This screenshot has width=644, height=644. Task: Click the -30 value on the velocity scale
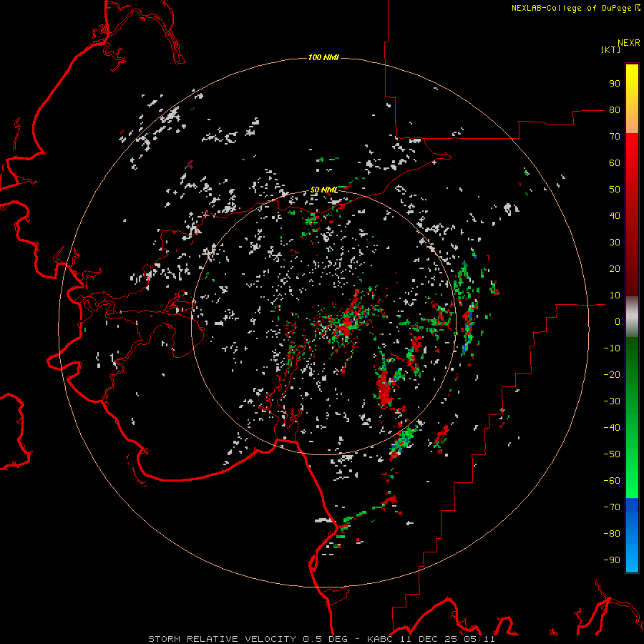612,401
